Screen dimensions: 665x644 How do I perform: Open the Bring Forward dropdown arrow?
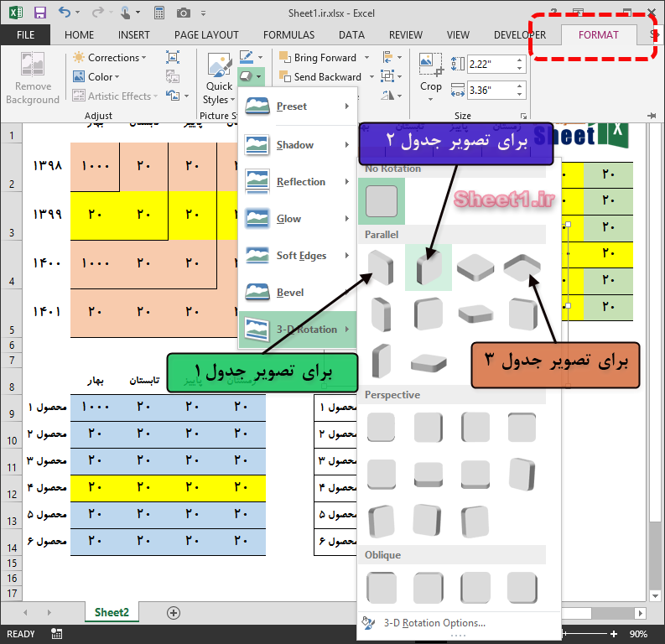click(x=366, y=58)
